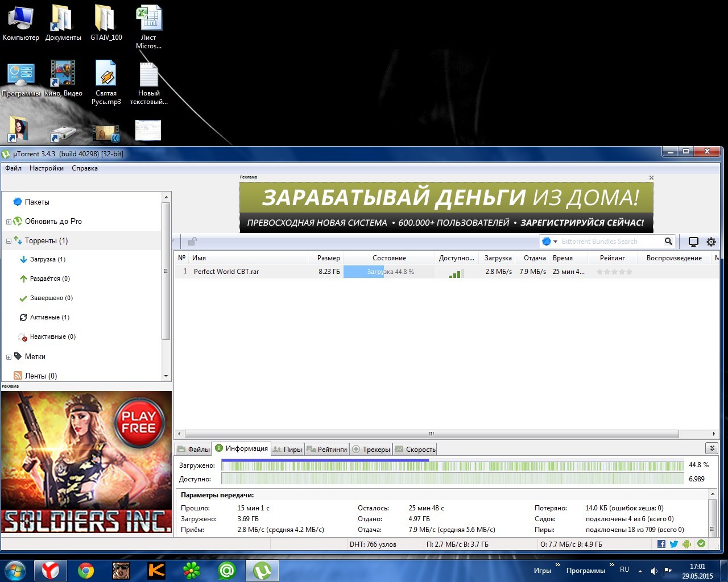Screen dimensions: 728x582
Task: Click the lock icon in torrent toolbar
Action: pyautogui.click(x=192, y=242)
